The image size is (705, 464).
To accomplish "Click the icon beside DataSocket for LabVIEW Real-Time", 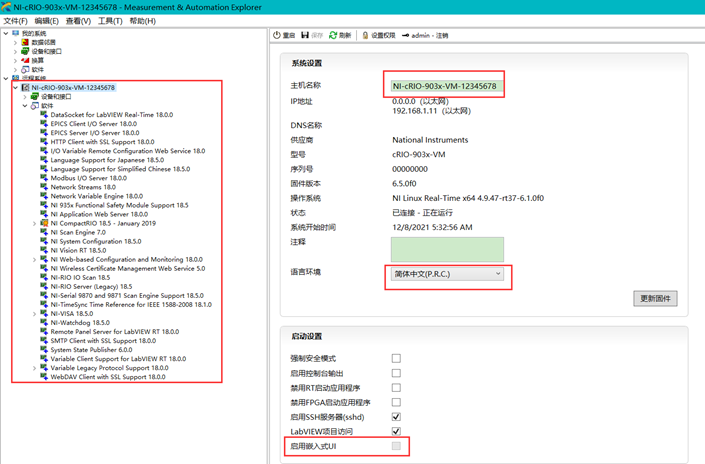I will point(44,114).
